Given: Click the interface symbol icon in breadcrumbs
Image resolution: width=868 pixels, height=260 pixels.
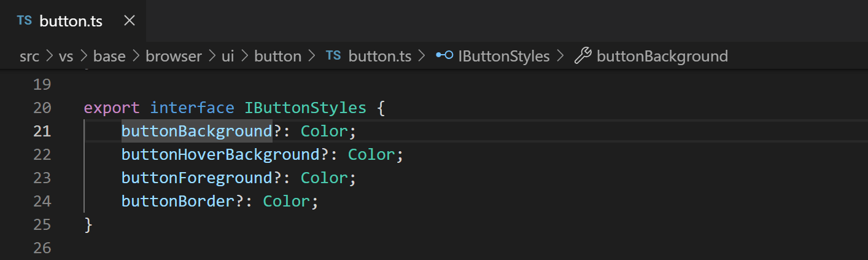Looking at the screenshot, I should [x=444, y=57].
